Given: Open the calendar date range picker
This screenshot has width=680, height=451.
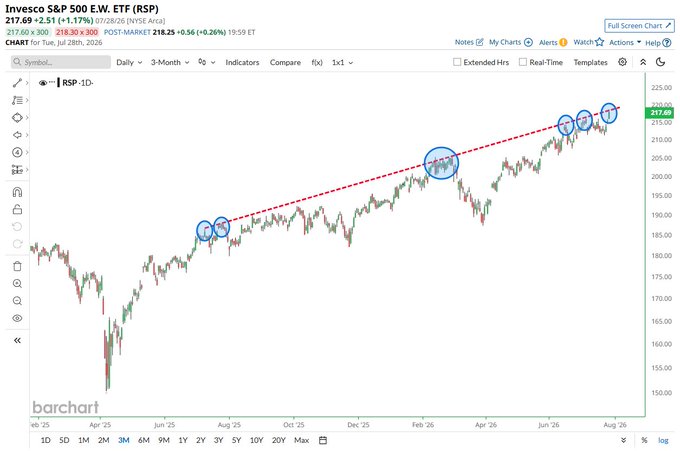Looking at the screenshot, I should (x=323, y=440).
